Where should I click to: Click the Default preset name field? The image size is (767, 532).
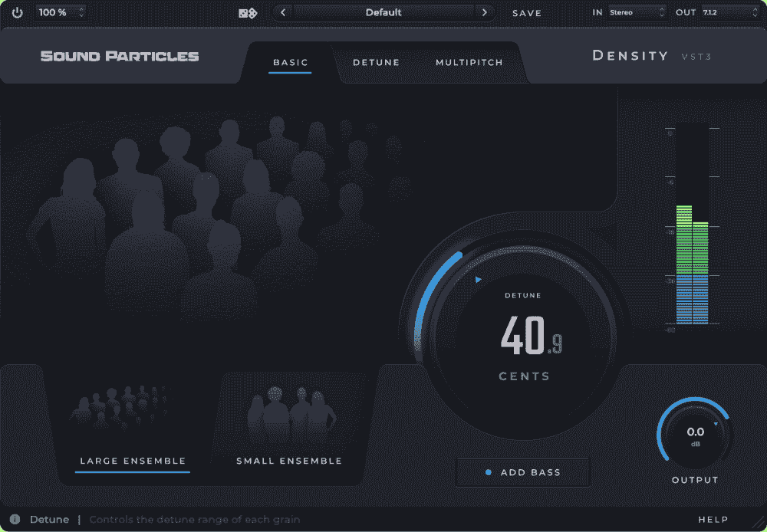[383, 12]
